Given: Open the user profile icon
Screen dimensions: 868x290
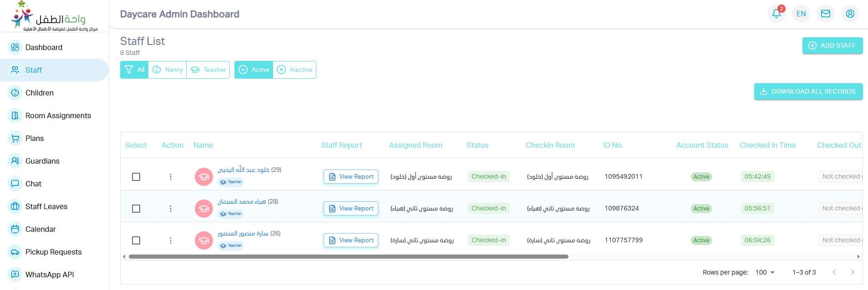Looking at the screenshot, I should pos(850,14).
